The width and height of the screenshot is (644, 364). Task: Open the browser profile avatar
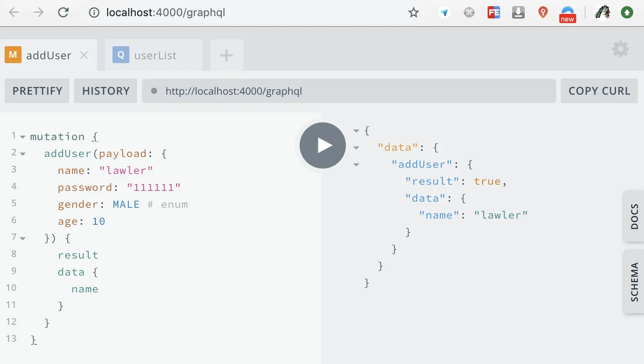point(603,12)
